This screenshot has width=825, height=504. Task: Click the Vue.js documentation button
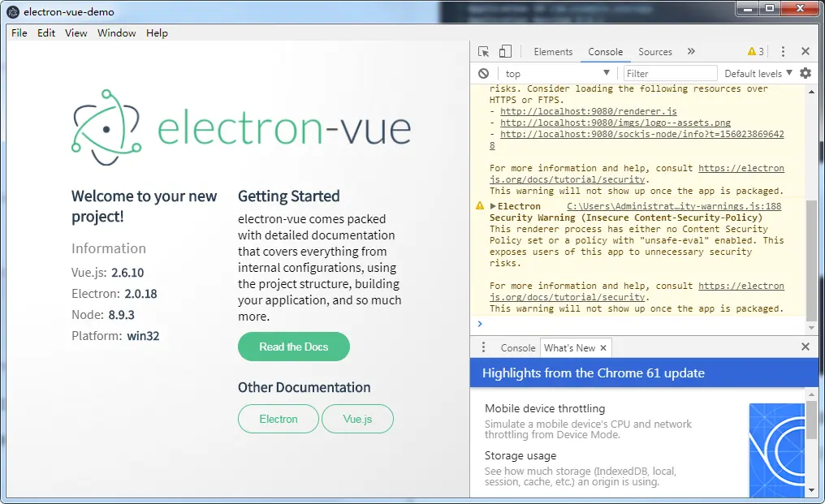click(357, 419)
